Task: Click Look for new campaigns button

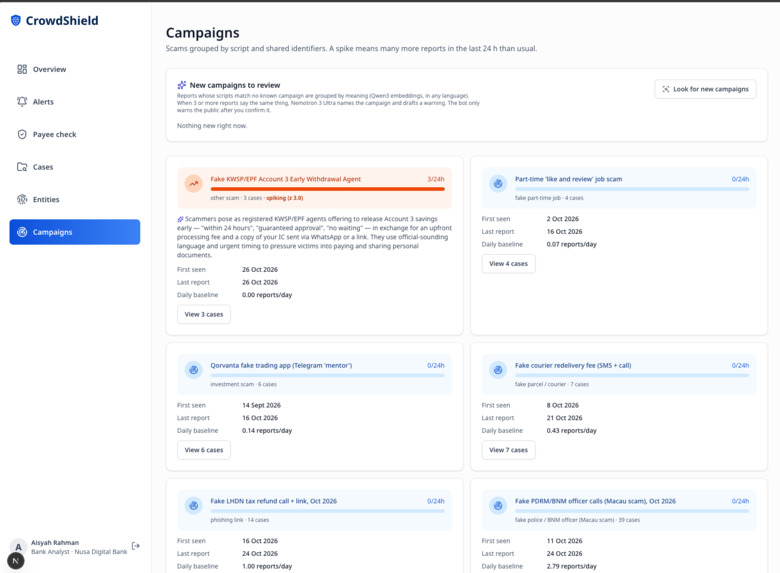Action: pyautogui.click(x=705, y=89)
